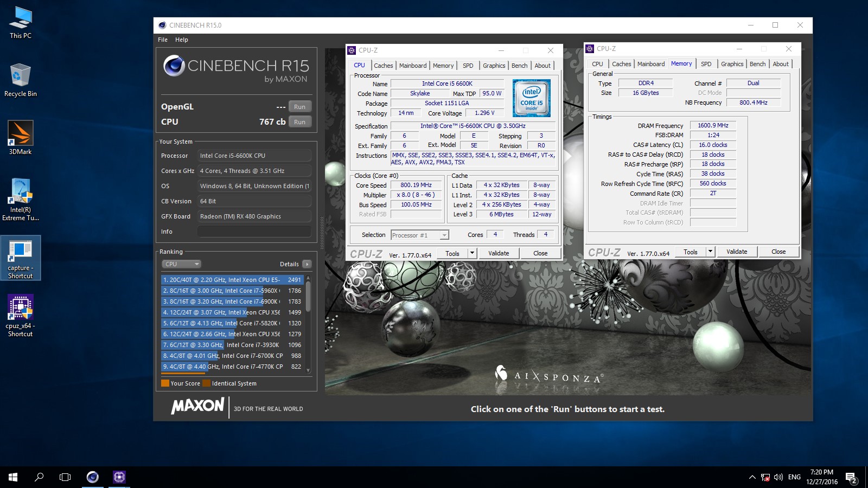The width and height of the screenshot is (868, 488).
Task: Click Close button in Memory CPU-Z
Action: [x=778, y=252]
